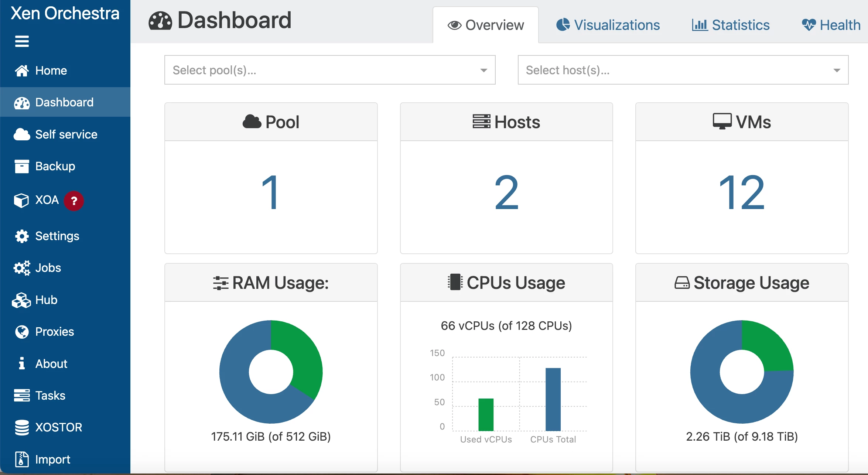Open the Select host(s) dropdown arrow
Screen dimensions: 868x475
(x=837, y=70)
